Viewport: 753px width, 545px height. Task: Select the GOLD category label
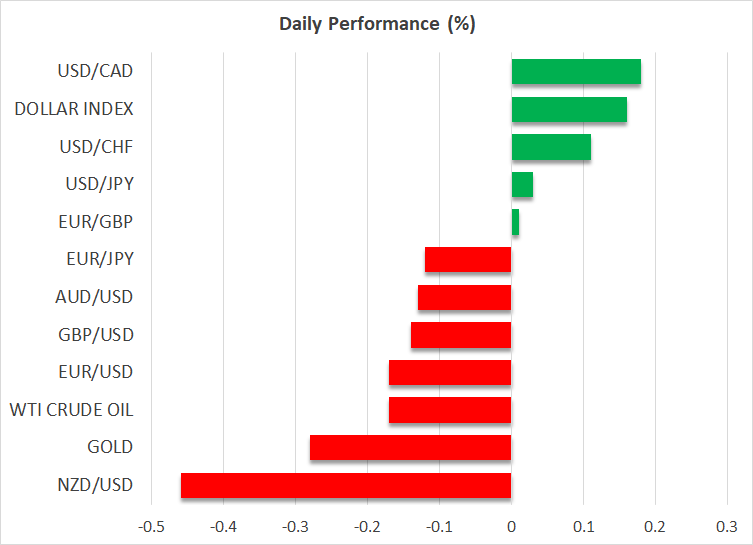[110, 447]
